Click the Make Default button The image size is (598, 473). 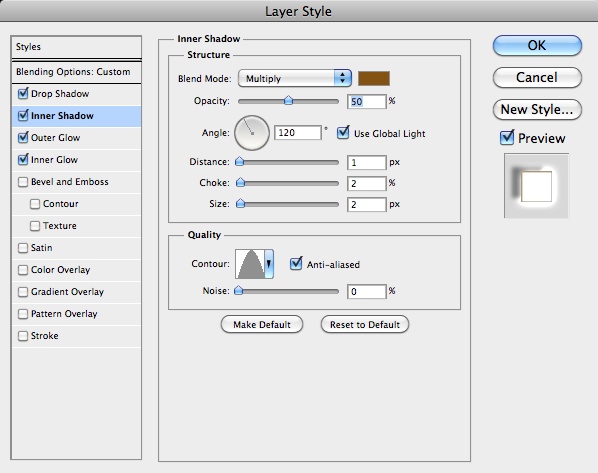click(262, 325)
